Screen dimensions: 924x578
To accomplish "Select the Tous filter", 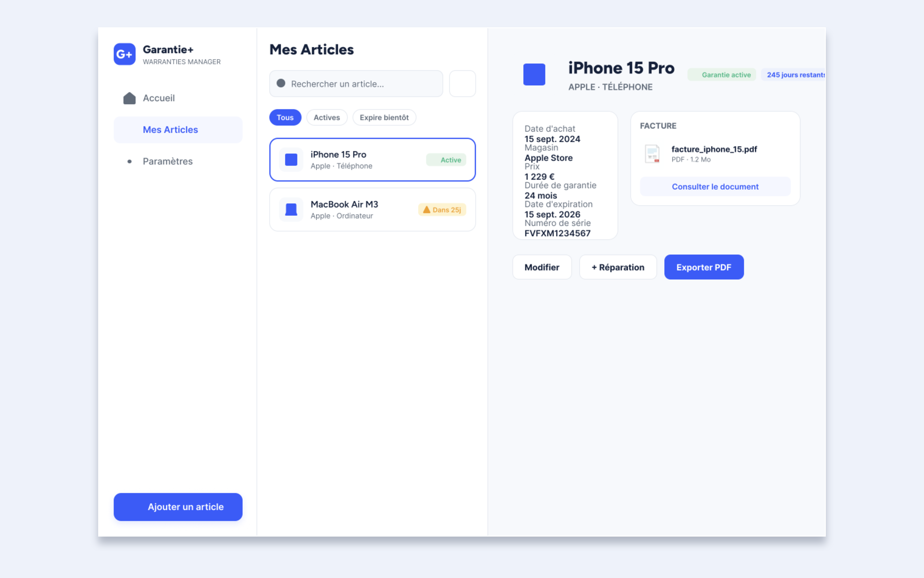I will [285, 117].
